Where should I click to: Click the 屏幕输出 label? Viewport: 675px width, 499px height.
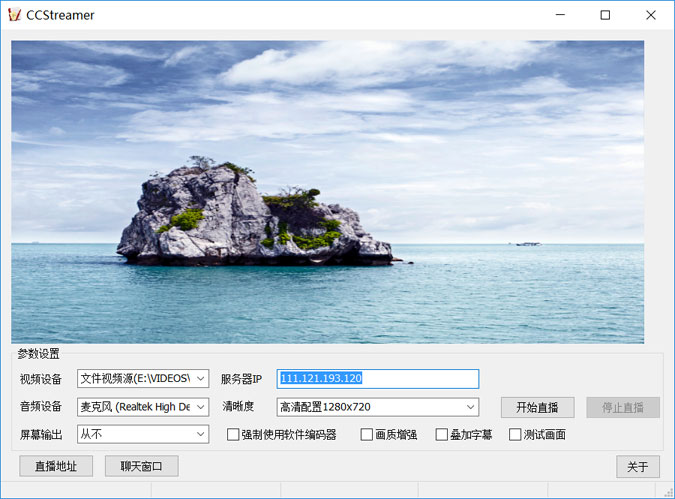click(x=41, y=434)
